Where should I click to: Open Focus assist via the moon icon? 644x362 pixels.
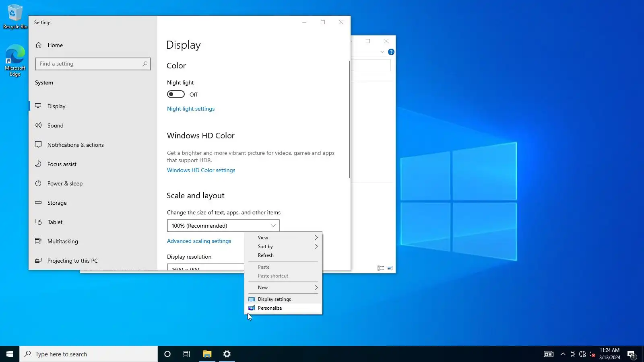pyautogui.click(x=38, y=164)
